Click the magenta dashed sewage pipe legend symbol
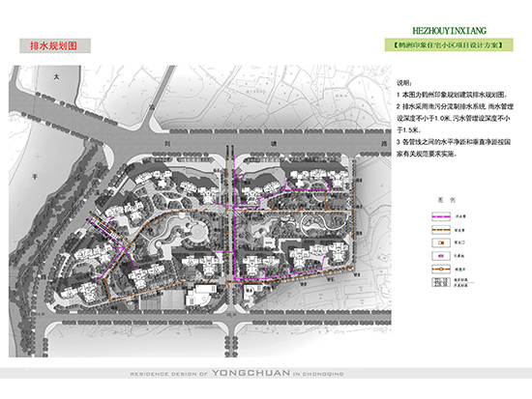This screenshot has width=532, height=399. 441,216
